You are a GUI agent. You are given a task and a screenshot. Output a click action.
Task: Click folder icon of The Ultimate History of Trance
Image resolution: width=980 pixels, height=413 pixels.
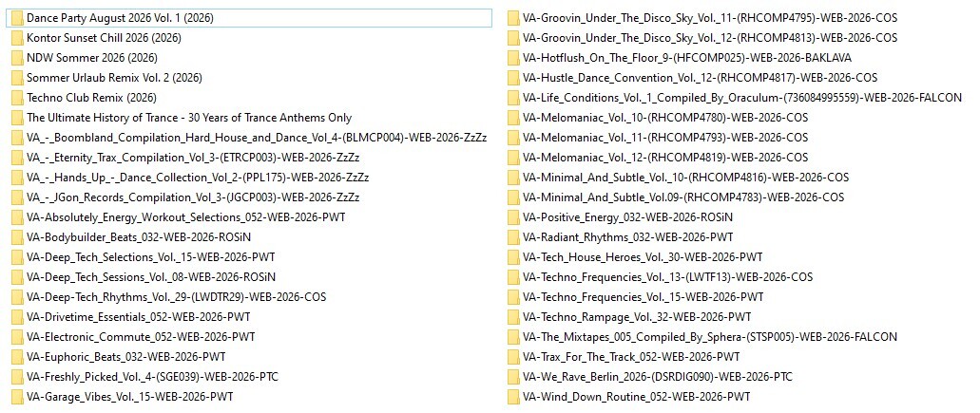click(x=17, y=118)
